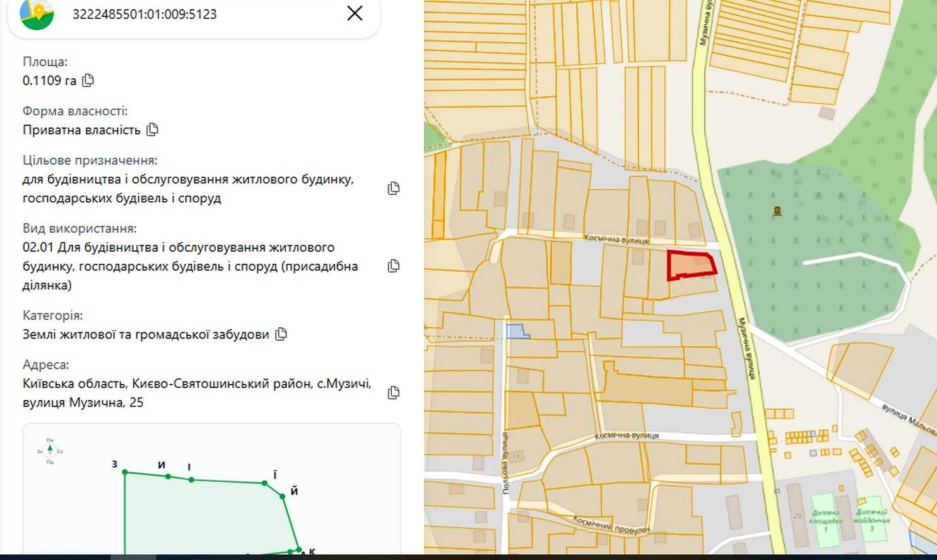Viewport: 937px width, 560px height.
Task: Copy the Вид використання text
Action: (x=394, y=265)
